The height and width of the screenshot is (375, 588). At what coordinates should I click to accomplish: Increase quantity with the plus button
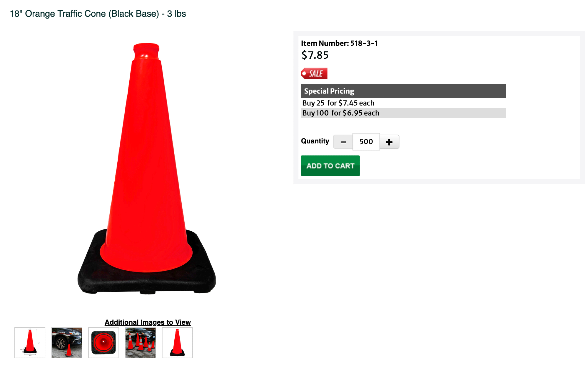pos(389,142)
